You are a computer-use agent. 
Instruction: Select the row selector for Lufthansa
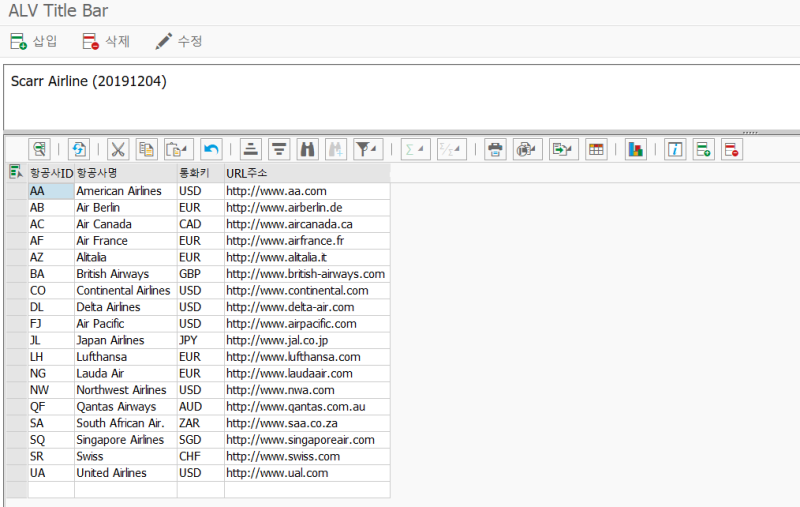(17, 357)
